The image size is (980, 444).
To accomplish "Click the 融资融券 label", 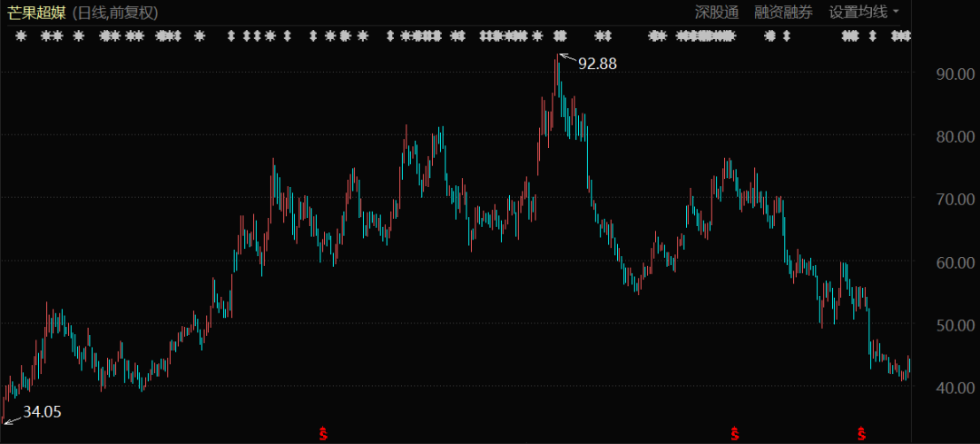I will point(783,12).
